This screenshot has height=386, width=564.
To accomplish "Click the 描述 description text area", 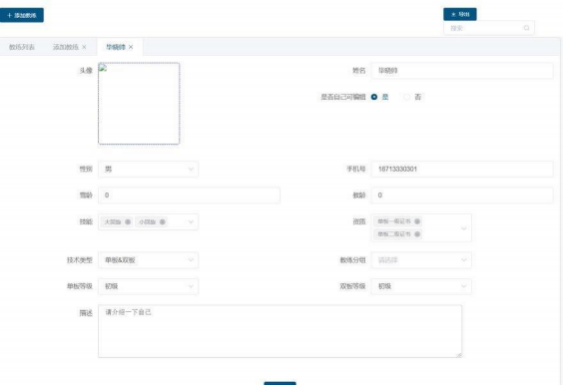I will [280, 331].
